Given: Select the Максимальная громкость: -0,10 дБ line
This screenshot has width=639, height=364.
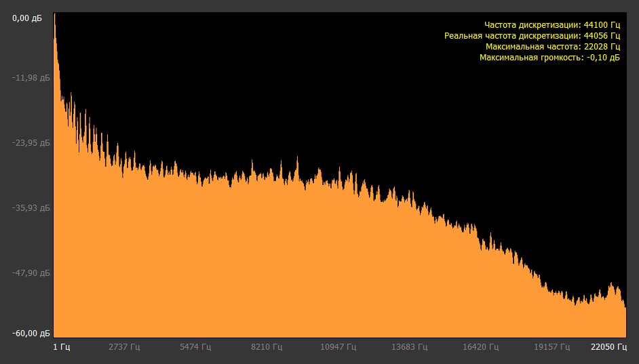Looking at the screenshot, I should tap(549, 58).
